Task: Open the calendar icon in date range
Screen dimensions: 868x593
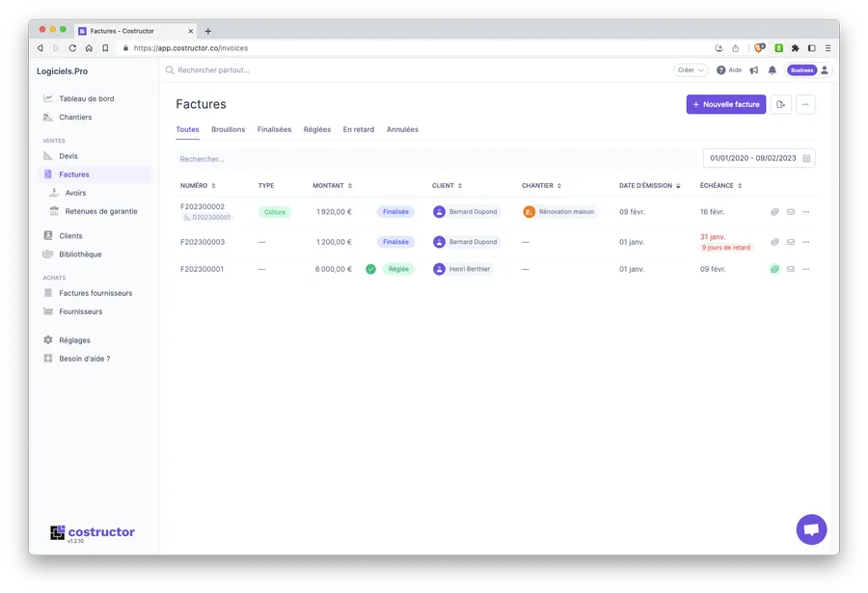Action: [806, 158]
